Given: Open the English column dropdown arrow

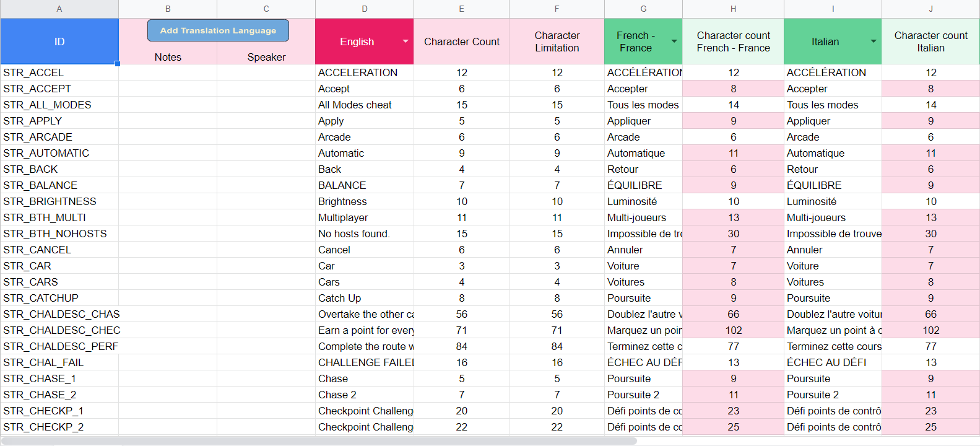Looking at the screenshot, I should (405, 42).
